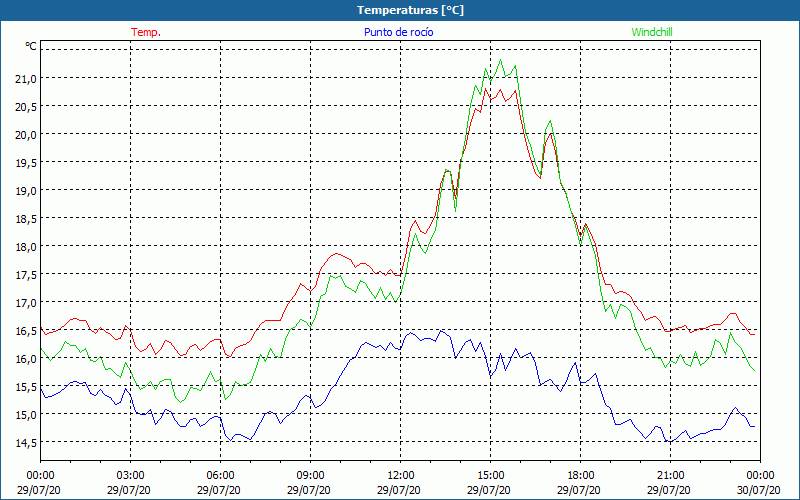This screenshot has height=500, width=800.
Task: Click the green Windchill peak after 15:00
Action: (x=500, y=60)
